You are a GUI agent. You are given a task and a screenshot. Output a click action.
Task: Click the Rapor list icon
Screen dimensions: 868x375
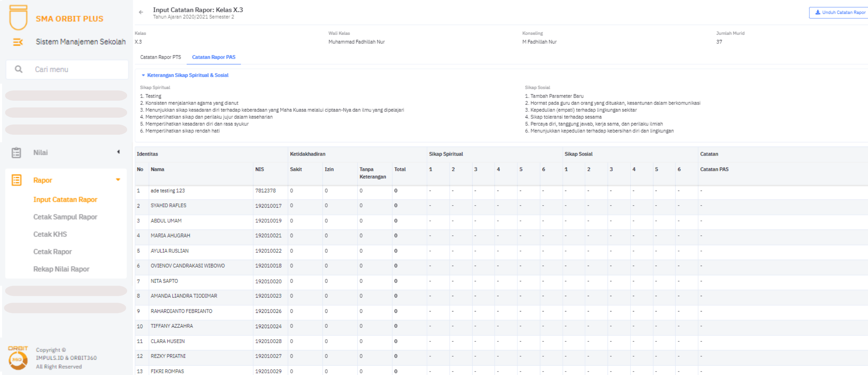[16, 180]
